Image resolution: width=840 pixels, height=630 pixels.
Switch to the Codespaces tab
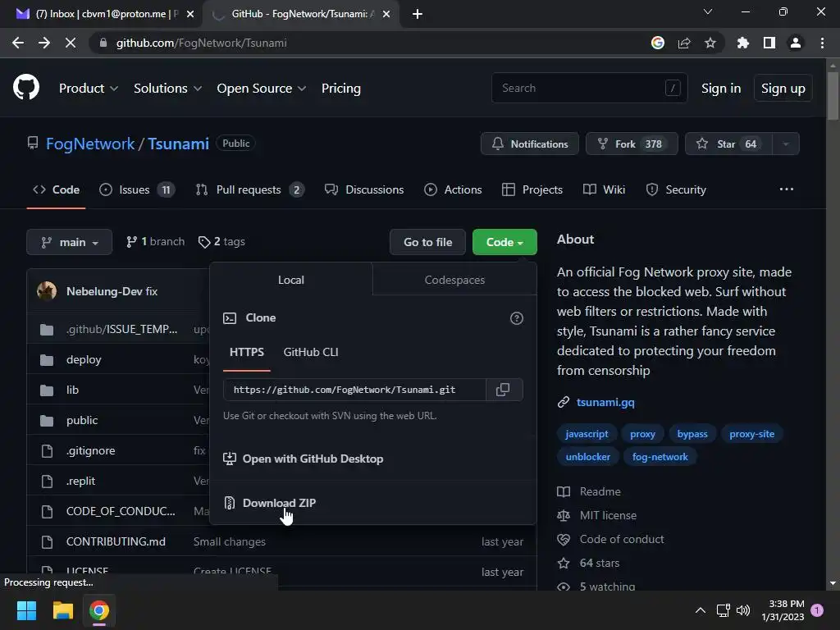pos(454,280)
